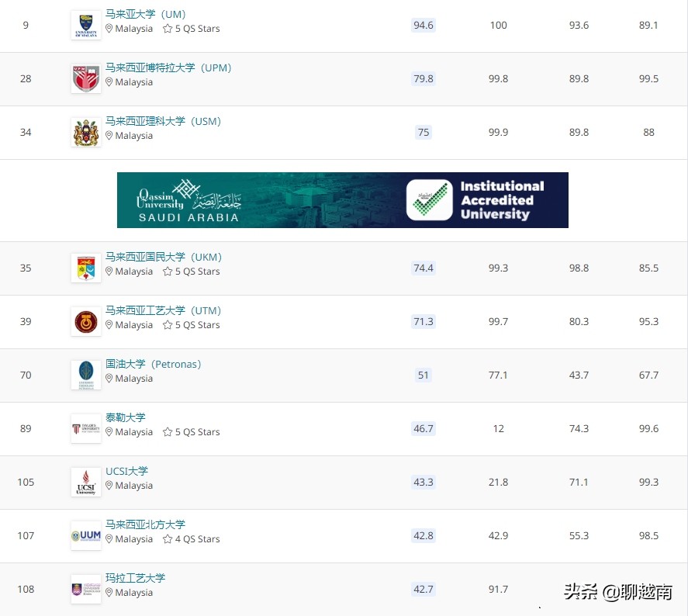Click the USM crest logo
This screenshot has width=688, height=616.
[x=85, y=132]
